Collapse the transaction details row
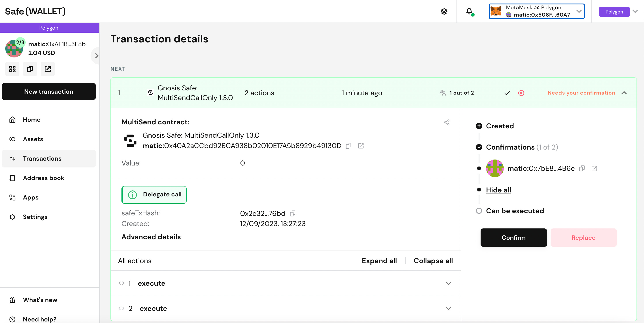This screenshot has height=323, width=644. pos(624,93)
